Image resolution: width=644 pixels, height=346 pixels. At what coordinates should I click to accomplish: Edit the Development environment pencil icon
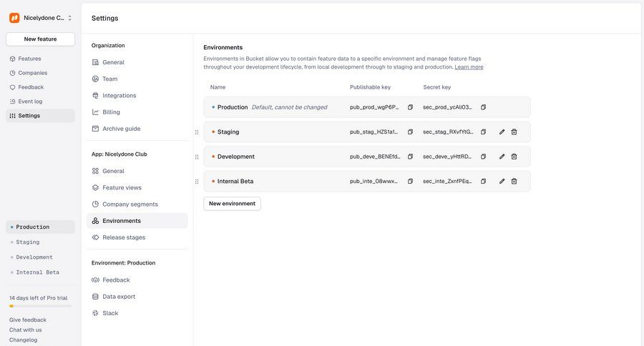502,157
